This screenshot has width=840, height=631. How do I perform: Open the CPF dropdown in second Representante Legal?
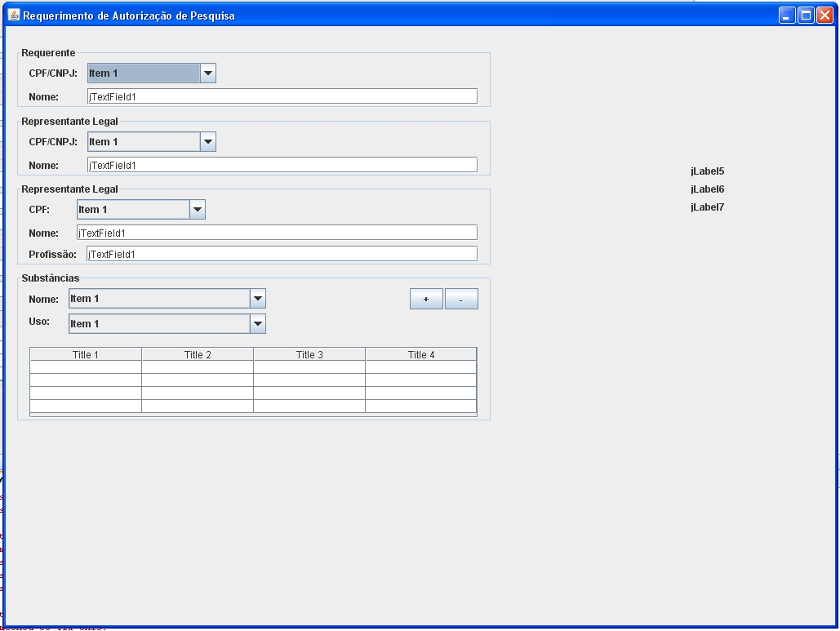[x=141, y=210]
